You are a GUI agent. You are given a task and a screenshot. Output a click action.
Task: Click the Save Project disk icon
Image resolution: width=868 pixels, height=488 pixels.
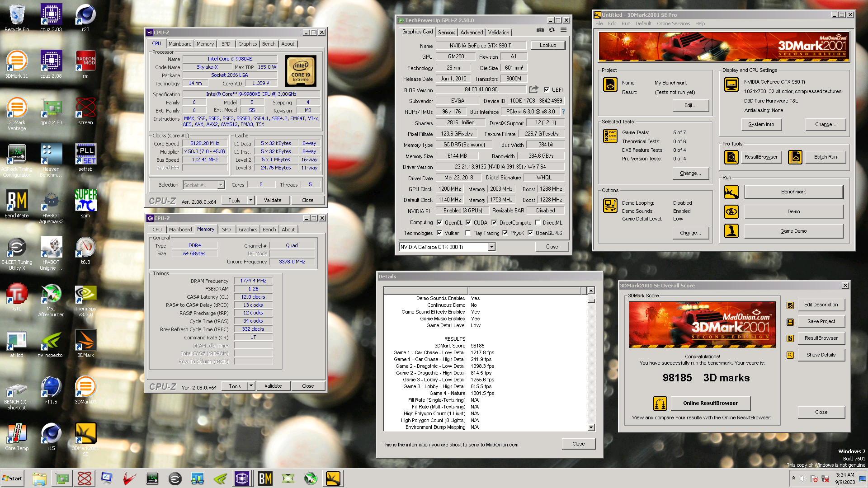(x=790, y=322)
